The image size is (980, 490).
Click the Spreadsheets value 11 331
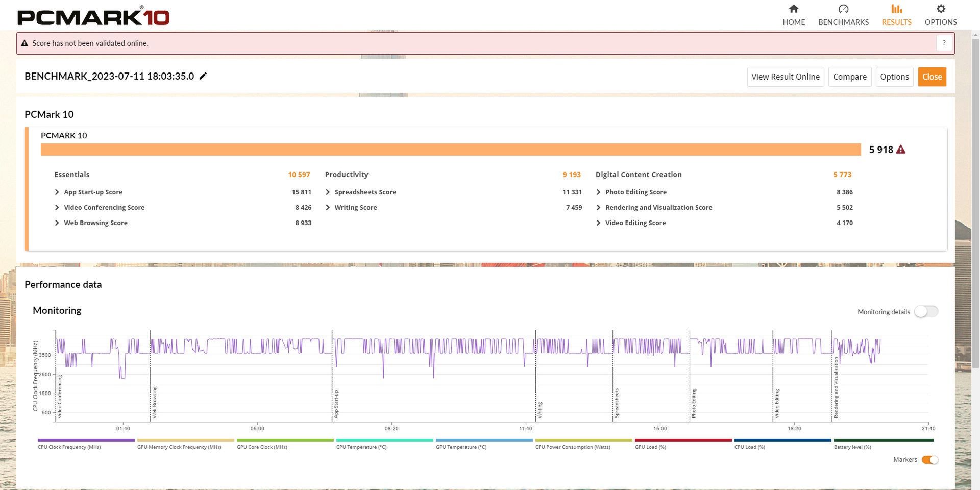572,192
